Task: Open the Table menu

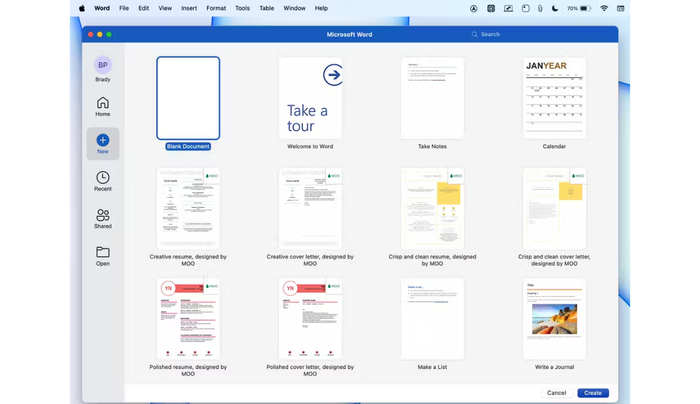Action: coord(267,8)
